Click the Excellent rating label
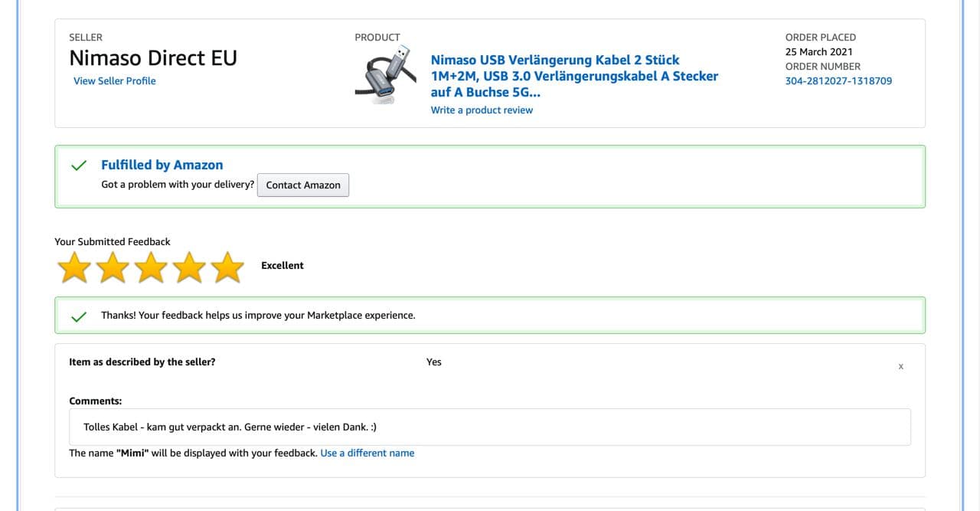This screenshot has width=980, height=511. point(282,266)
